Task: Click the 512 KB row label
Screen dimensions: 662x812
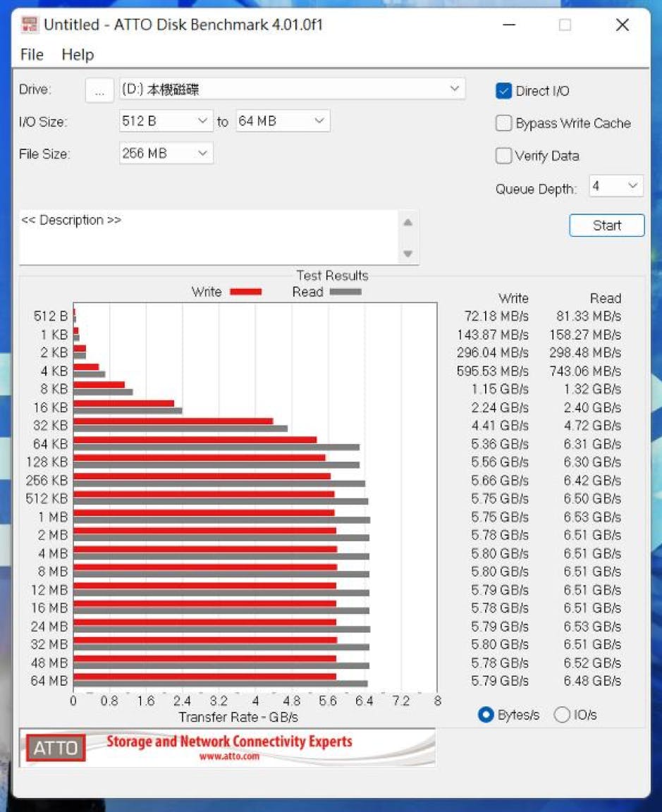Action: 47,499
